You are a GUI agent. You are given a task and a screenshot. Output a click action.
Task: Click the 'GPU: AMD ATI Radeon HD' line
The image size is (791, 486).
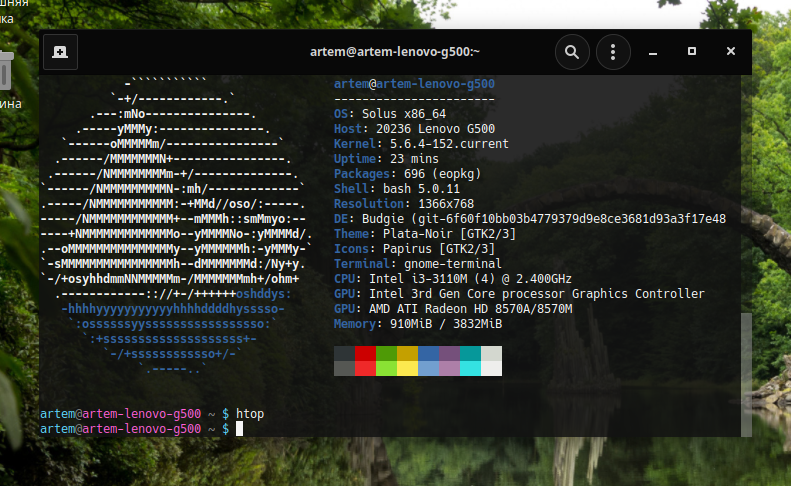453,309
